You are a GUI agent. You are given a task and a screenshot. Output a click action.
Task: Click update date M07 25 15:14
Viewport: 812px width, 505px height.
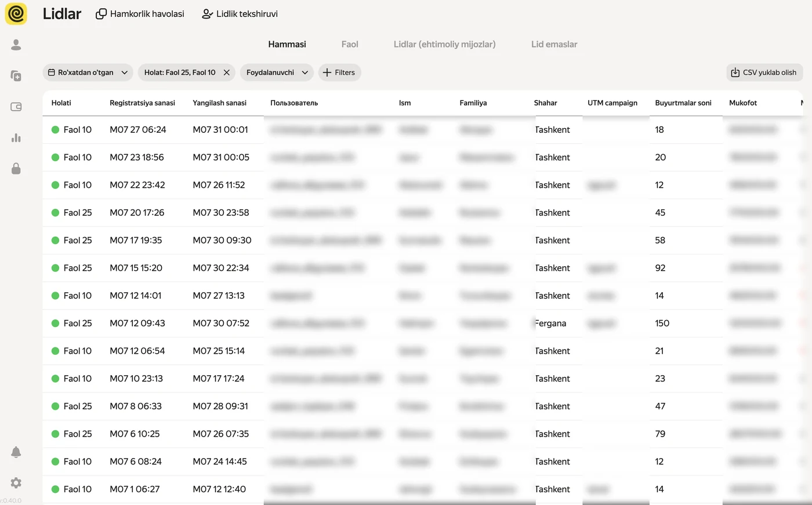pyautogui.click(x=219, y=351)
